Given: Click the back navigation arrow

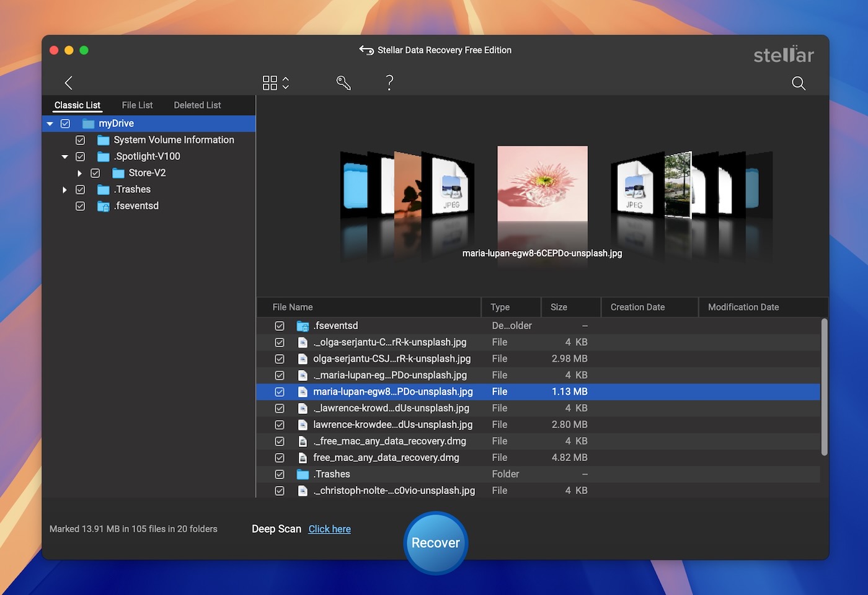Looking at the screenshot, I should click(68, 82).
